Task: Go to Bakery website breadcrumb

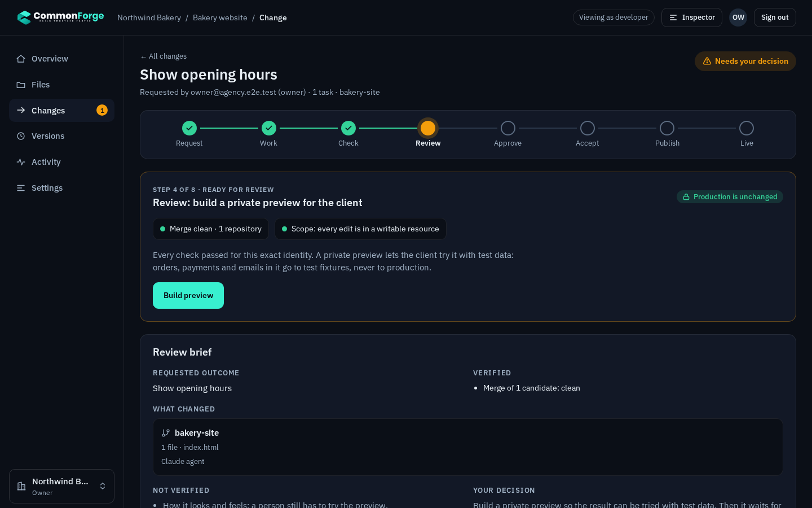Action: 220,17
